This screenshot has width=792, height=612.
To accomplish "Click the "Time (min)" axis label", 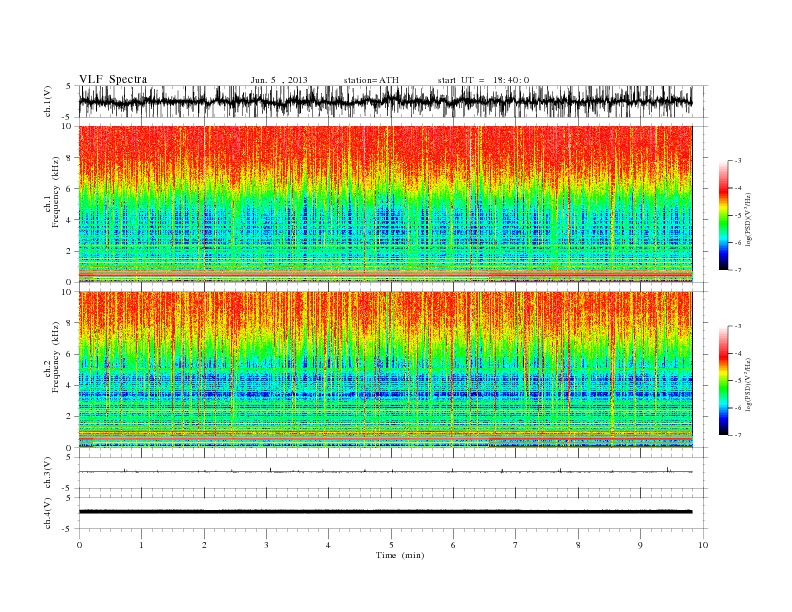I will point(400,555).
